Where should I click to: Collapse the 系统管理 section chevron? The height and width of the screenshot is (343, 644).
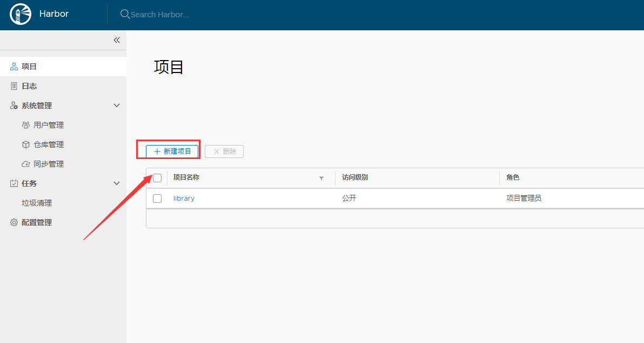click(117, 105)
